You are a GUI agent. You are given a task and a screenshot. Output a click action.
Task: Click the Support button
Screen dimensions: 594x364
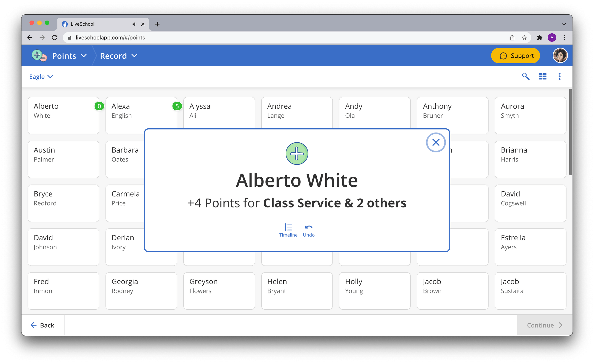515,56
